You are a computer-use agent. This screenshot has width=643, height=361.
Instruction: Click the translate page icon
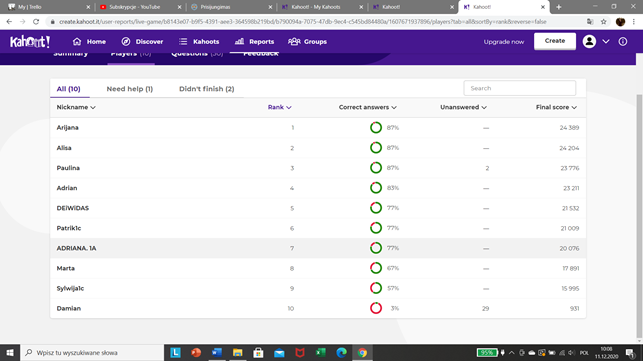(590, 22)
